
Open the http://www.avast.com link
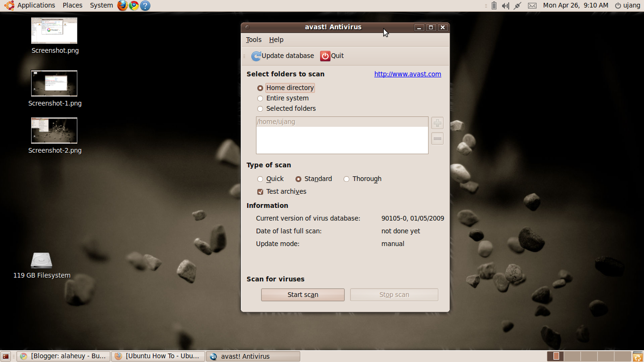[x=407, y=74]
